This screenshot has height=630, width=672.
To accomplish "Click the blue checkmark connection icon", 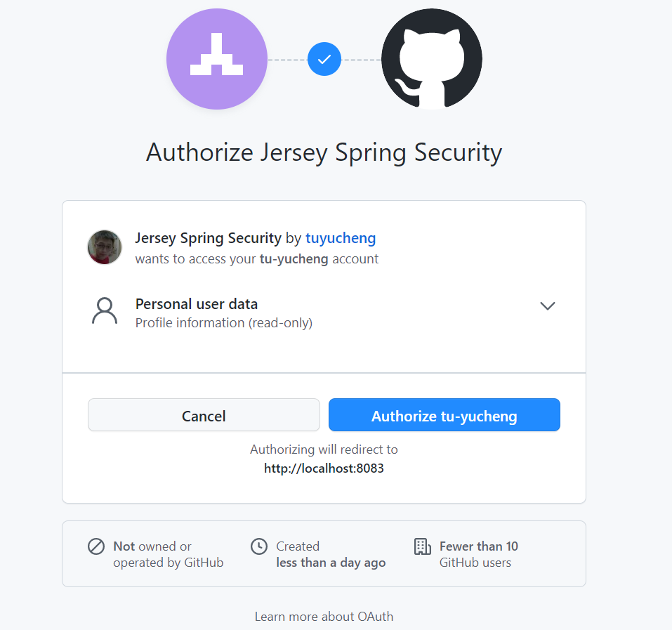I will (324, 59).
